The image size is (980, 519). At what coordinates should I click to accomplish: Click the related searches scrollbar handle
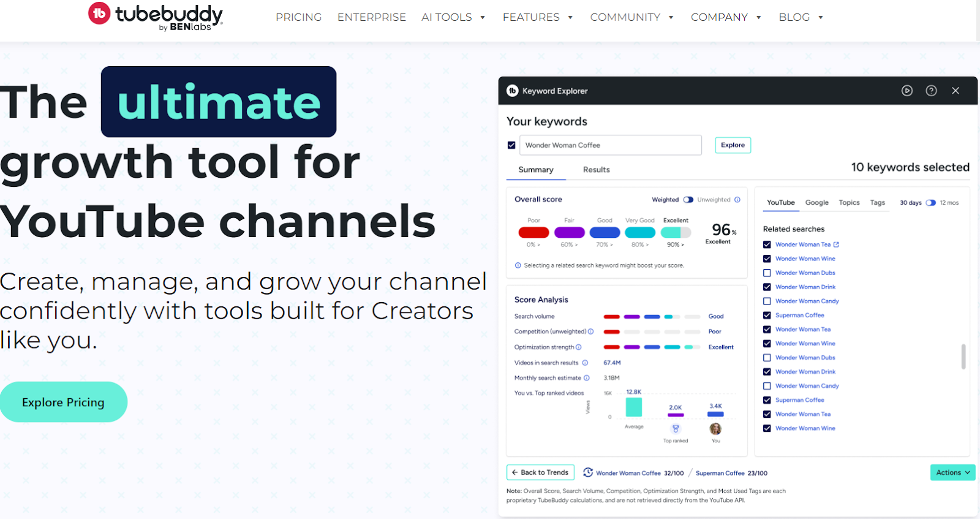tap(963, 357)
